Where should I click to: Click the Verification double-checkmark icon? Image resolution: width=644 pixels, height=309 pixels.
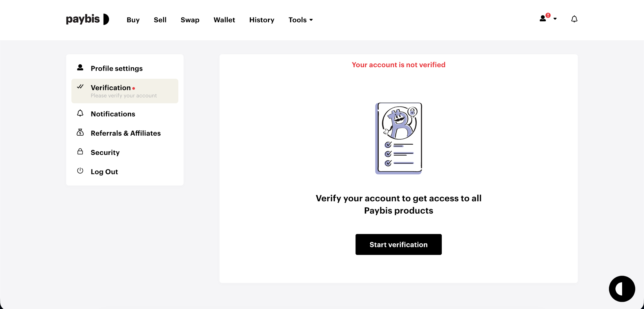(x=80, y=87)
